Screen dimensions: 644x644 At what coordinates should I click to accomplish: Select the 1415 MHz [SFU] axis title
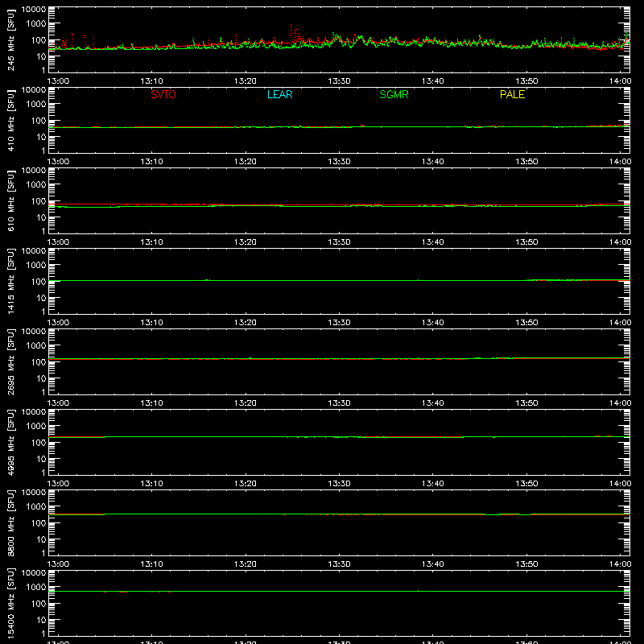(x=10, y=281)
